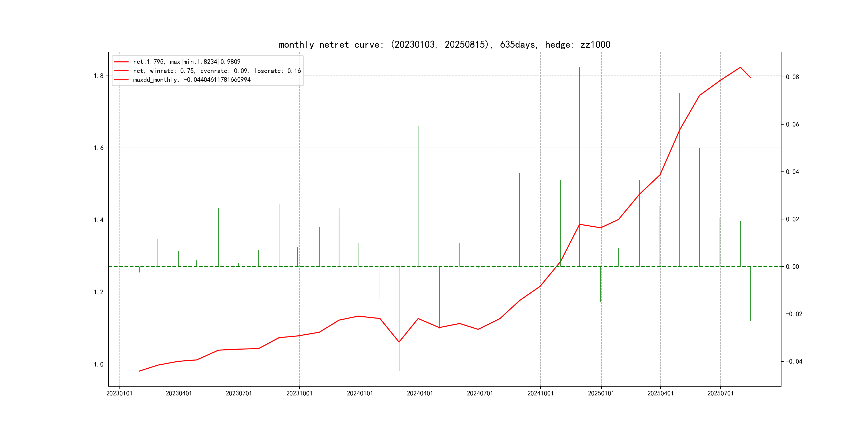This screenshot has height=434, width=868.
Task: Click the 20230701 x-axis tick label
Action: point(239,393)
